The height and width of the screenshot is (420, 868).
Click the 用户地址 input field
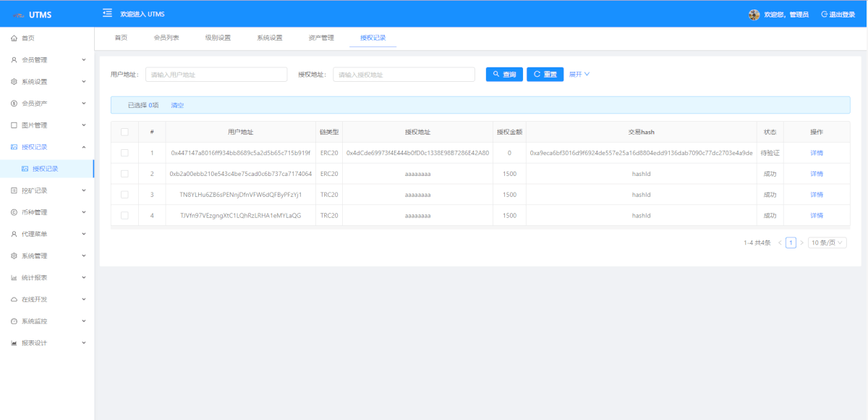[216, 75]
